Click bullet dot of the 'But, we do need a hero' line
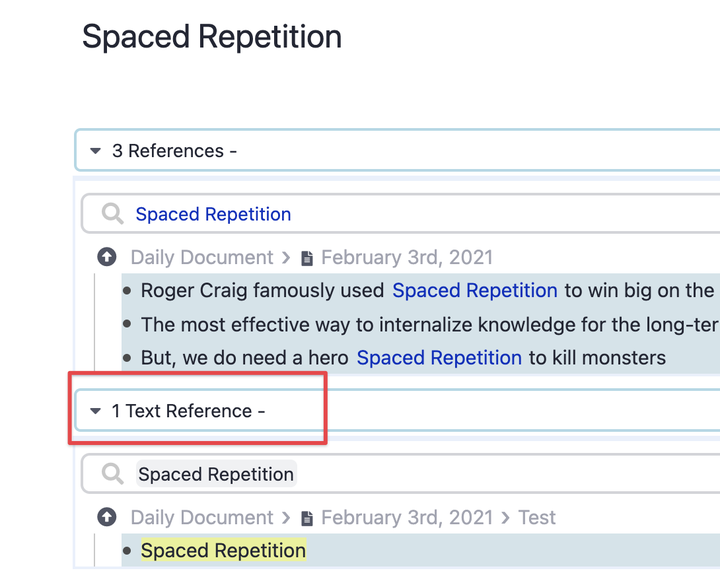Image resolution: width=720 pixels, height=585 pixels. click(x=127, y=358)
